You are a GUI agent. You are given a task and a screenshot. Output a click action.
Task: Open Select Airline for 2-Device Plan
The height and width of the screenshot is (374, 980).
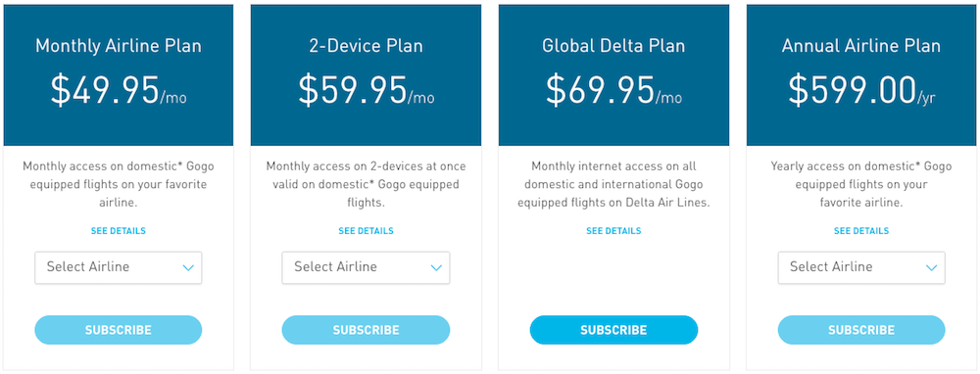coord(366,268)
